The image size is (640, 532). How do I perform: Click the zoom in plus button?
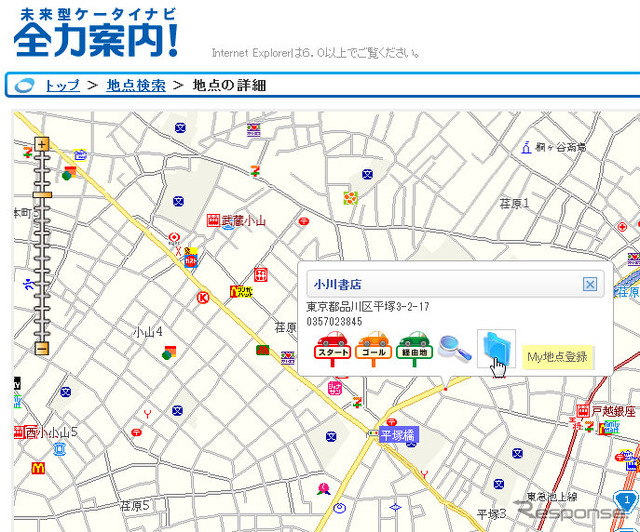click(42, 144)
